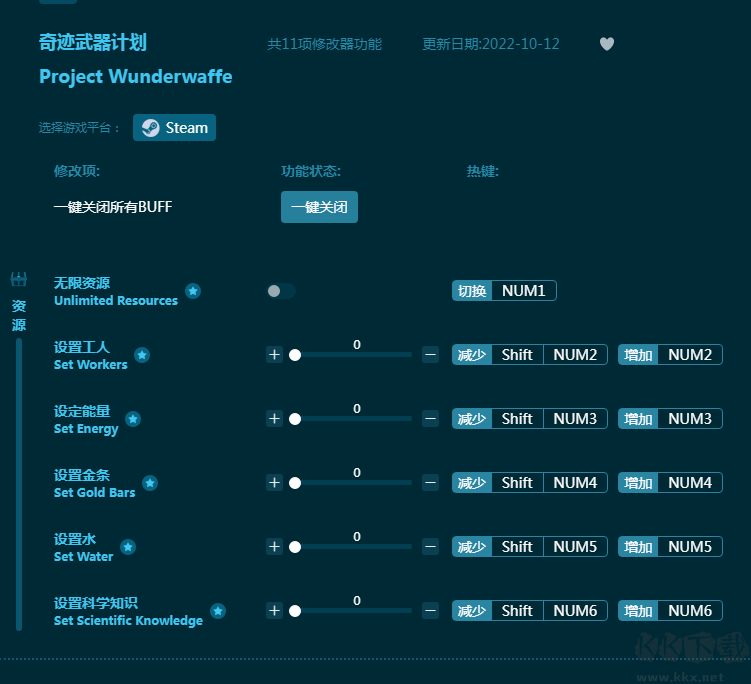
Task: Click the 切换 NUM1 hotkey box
Action: coord(504,291)
